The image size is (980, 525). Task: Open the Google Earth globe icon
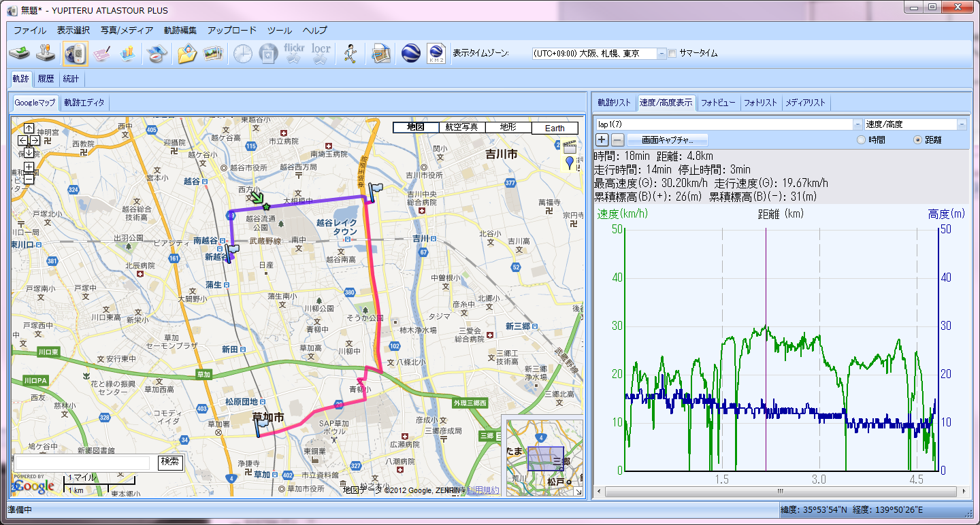(410, 53)
